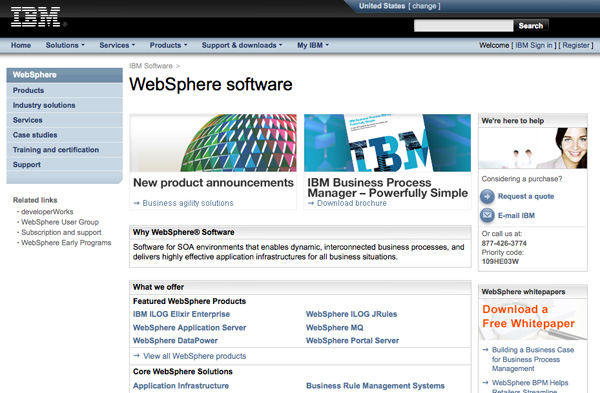Open the WebSphere ILOG JRules link
The width and height of the screenshot is (600, 393).
point(351,314)
